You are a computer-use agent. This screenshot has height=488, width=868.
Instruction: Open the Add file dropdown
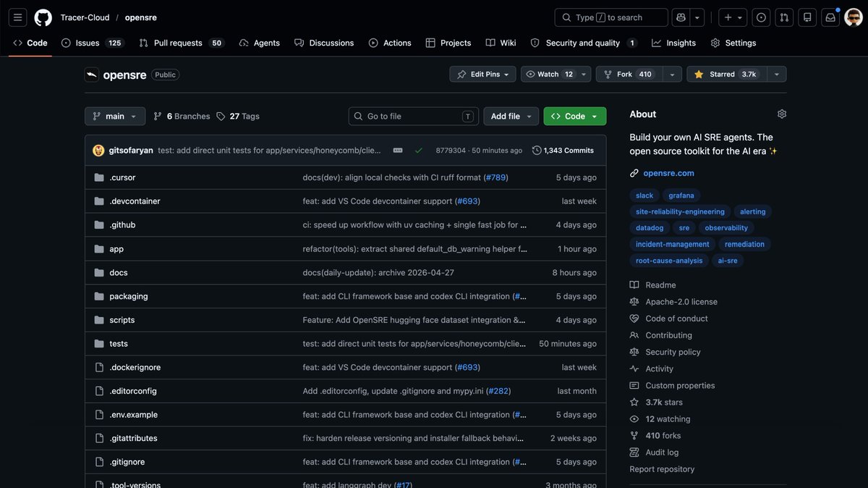tap(511, 116)
